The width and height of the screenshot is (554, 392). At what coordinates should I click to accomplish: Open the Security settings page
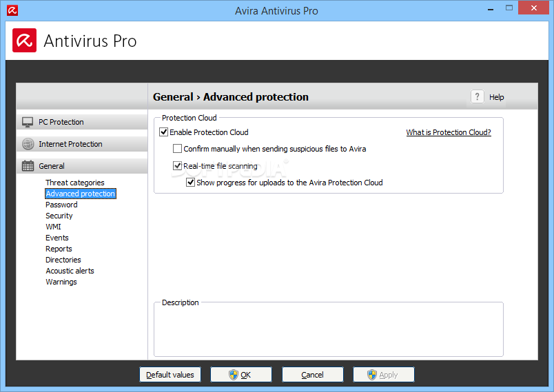coord(59,216)
